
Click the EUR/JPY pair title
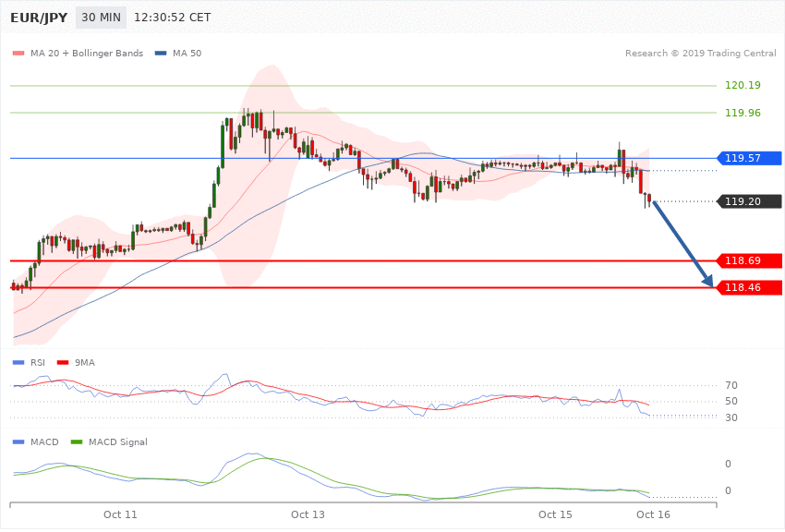point(39,18)
